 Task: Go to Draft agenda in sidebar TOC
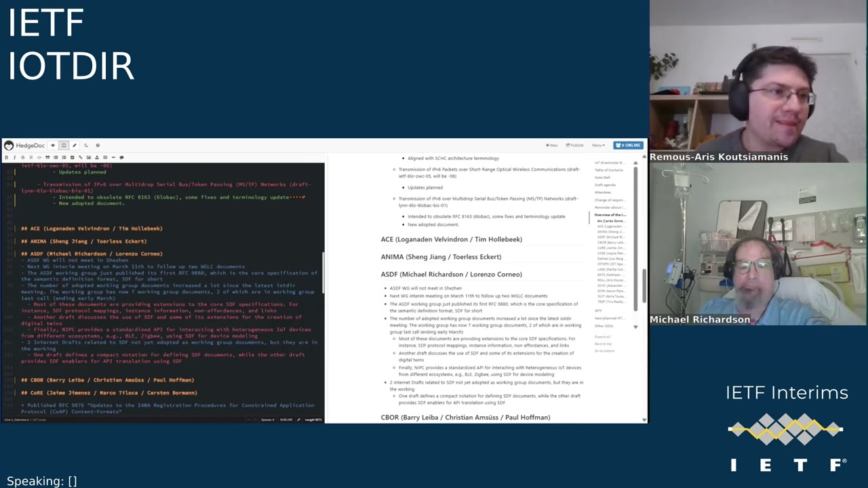coord(605,185)
